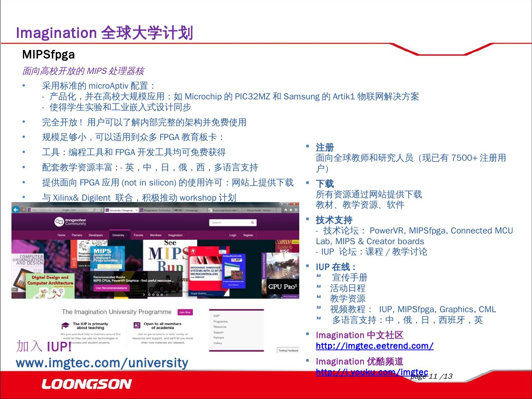
Task: Open the http://imgtec.eetrend.com/ link
Action: (375, 346)
